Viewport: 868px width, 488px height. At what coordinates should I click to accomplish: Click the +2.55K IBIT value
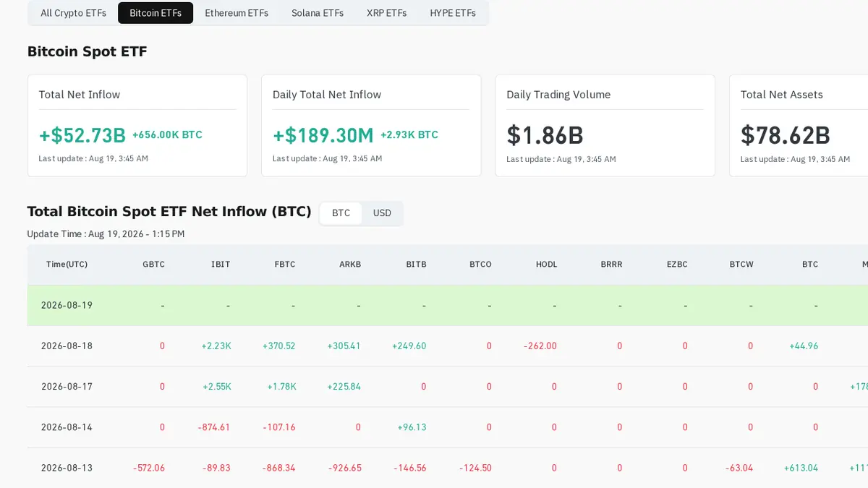tap(217, 387)
